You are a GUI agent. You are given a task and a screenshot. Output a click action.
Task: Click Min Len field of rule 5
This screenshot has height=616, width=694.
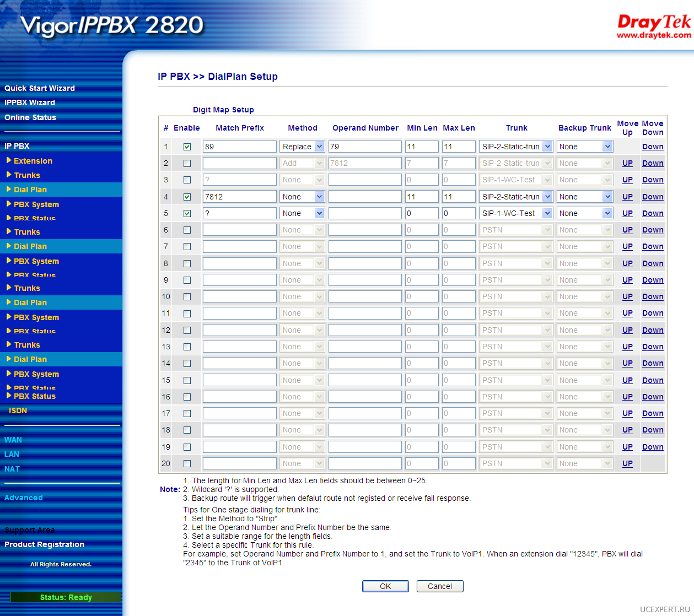pos(422,213)
